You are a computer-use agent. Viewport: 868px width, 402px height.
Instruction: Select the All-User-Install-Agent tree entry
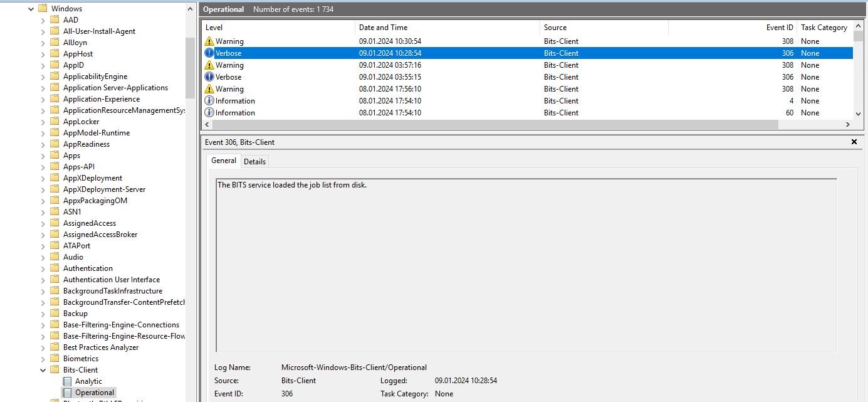(x=99, y=31)
